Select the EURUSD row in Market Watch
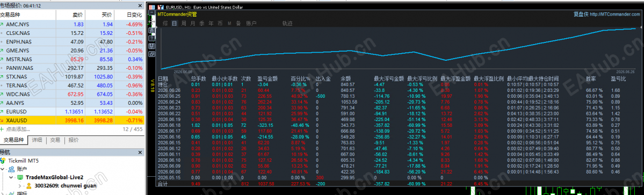 tap(72, 111)
